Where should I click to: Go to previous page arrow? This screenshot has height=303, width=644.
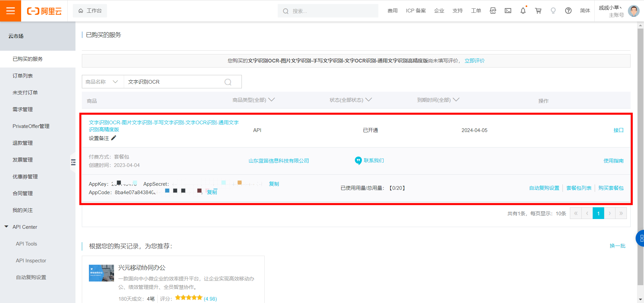[x=587, y=213]
